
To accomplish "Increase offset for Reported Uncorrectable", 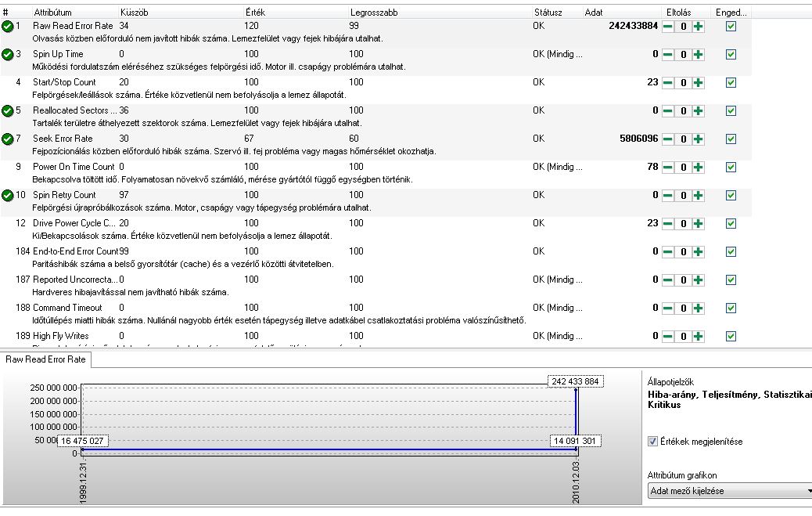I will [x=698, y=280].
